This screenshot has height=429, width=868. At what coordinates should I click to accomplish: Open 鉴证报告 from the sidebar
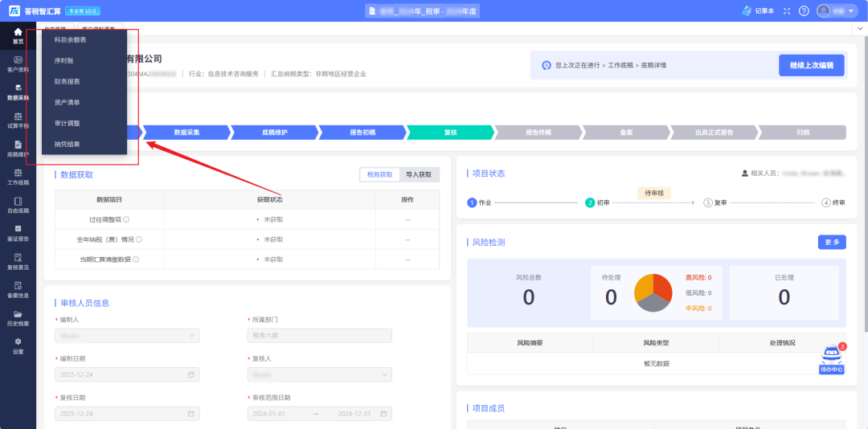(x=18, y=232)
